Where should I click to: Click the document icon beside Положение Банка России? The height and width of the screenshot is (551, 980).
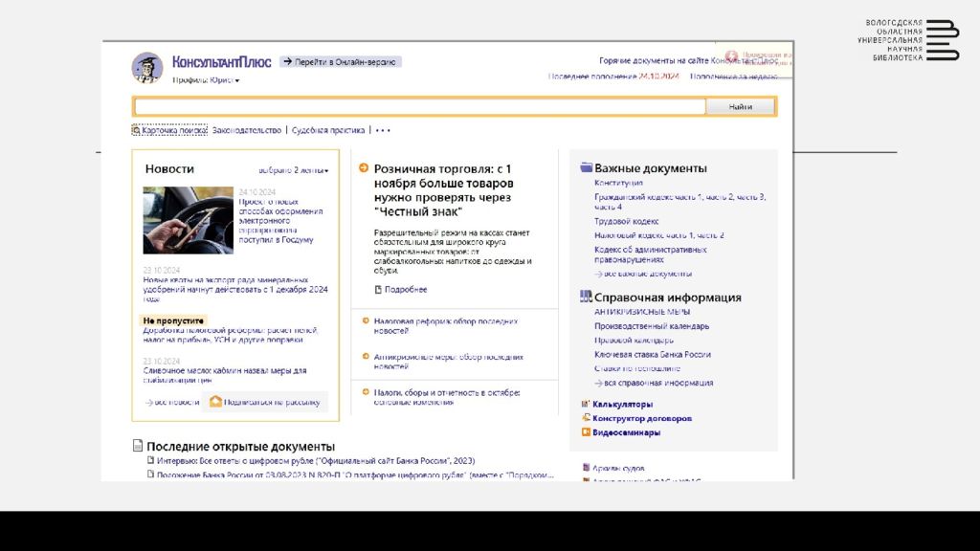click(x=150, y=474)
